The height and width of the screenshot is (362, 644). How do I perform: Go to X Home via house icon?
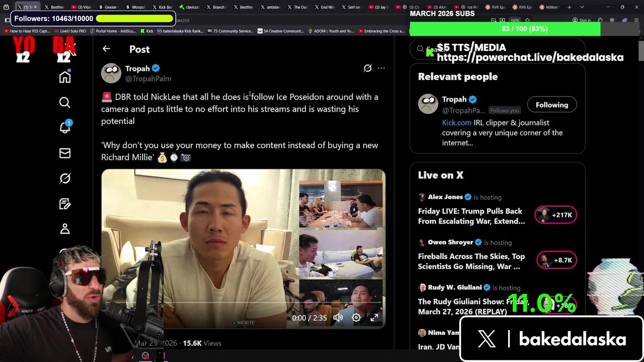65,77
